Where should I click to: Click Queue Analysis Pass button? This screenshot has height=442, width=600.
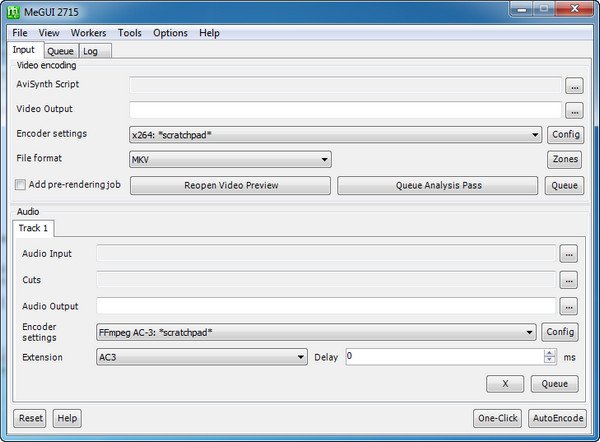(x=438, y=185)
